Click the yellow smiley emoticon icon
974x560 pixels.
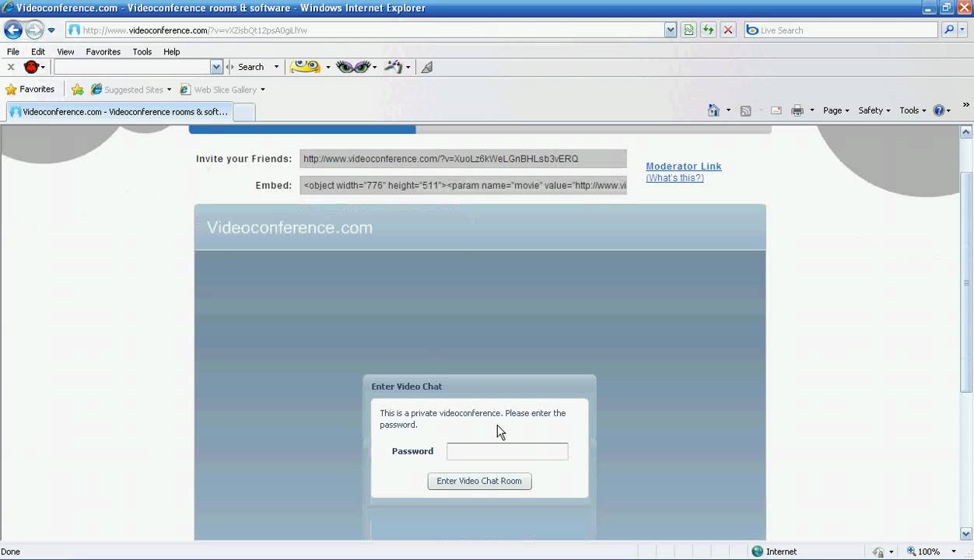(x=305, y=67)
